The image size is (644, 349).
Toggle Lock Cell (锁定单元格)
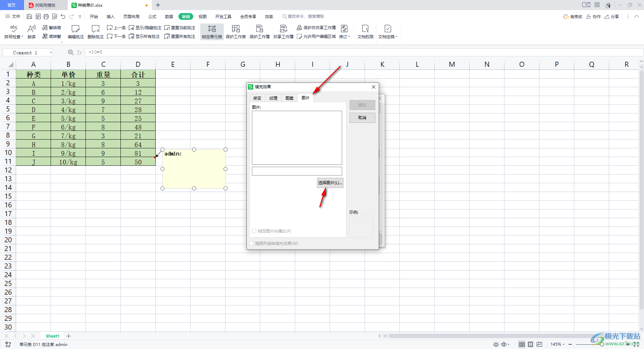212,32
